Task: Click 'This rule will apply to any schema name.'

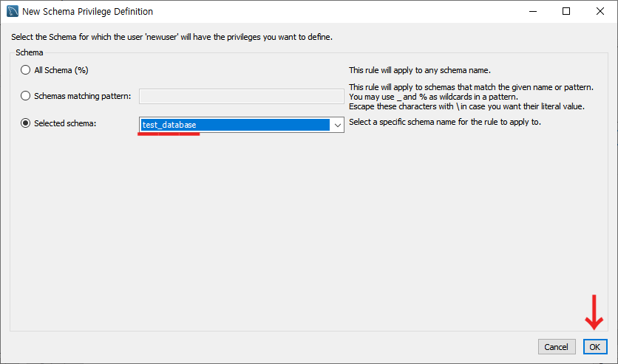Action: click(x=420, y=70)
